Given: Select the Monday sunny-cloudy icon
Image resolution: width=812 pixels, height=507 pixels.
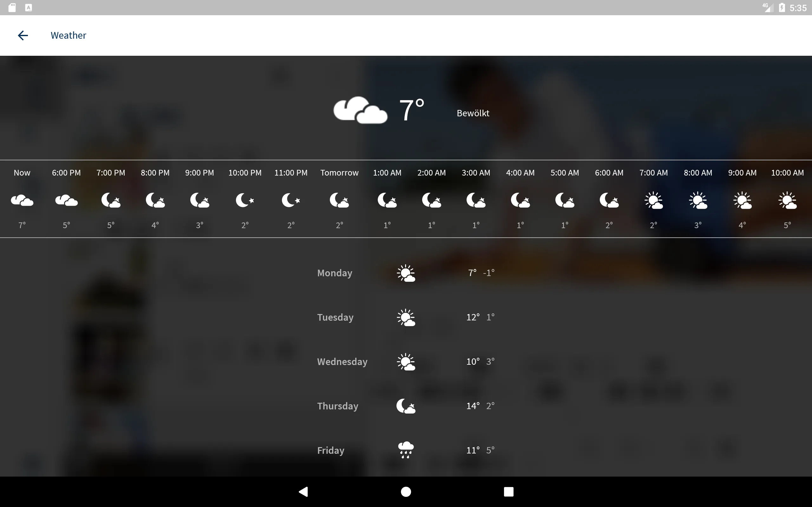Looking at the screenshot, I should (x=406, y=272).
